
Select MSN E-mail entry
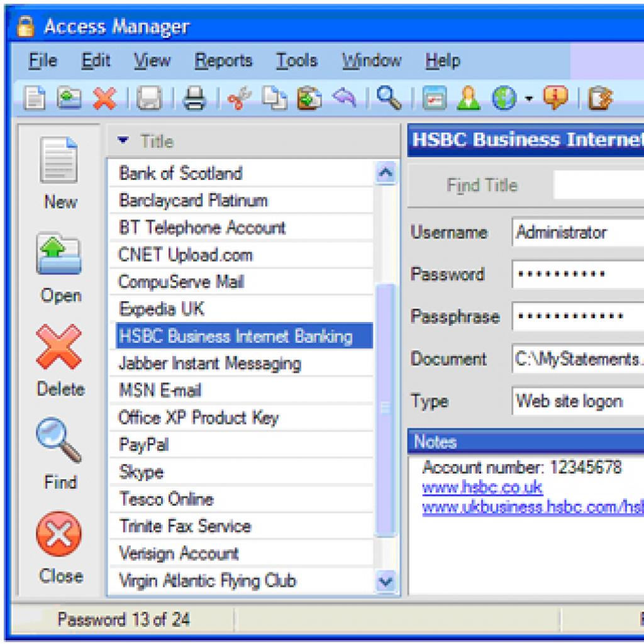tap(241, 391)
